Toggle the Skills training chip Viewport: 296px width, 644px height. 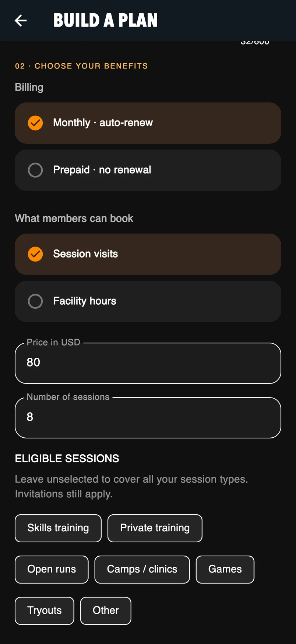click(58, 528)
